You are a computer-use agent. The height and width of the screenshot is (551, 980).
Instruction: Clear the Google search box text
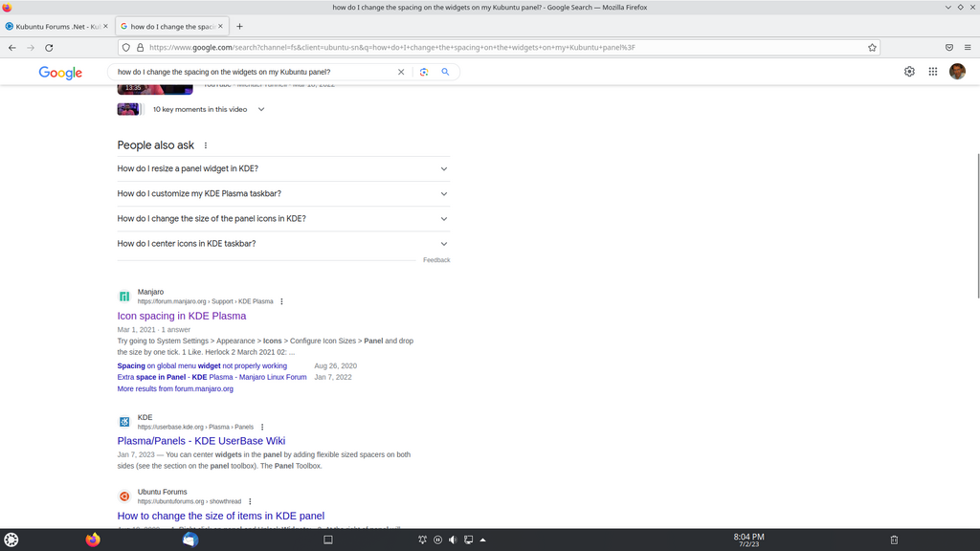point(401,72)
